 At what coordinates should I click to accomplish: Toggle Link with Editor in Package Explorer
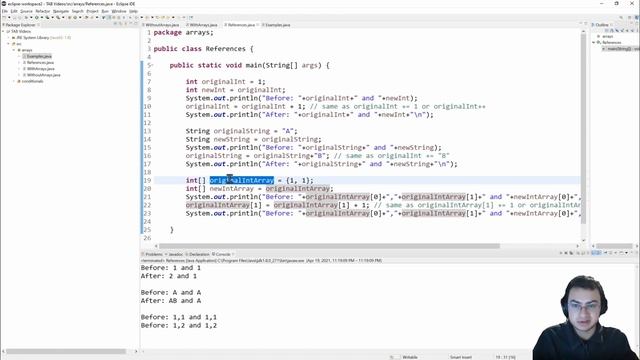click(x=121, y=24)
